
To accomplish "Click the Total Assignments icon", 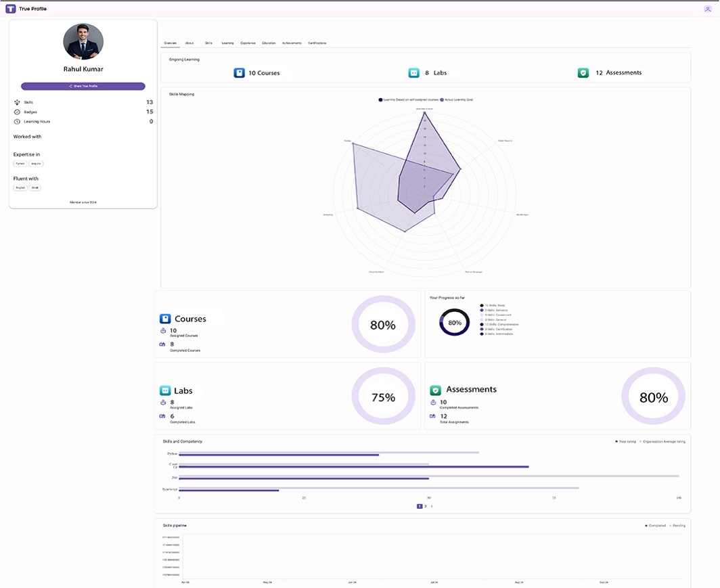I will (x=432, y=416).
